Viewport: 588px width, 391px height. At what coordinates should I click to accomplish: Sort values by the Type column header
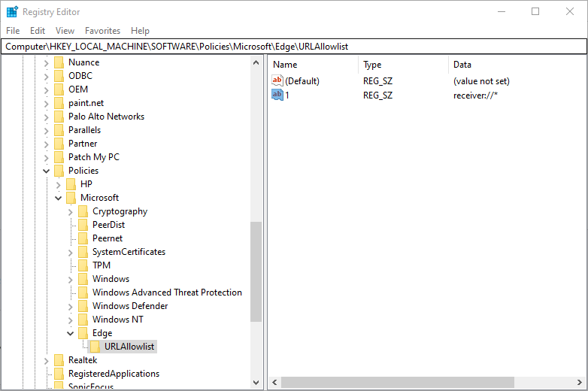pos(404,65)
